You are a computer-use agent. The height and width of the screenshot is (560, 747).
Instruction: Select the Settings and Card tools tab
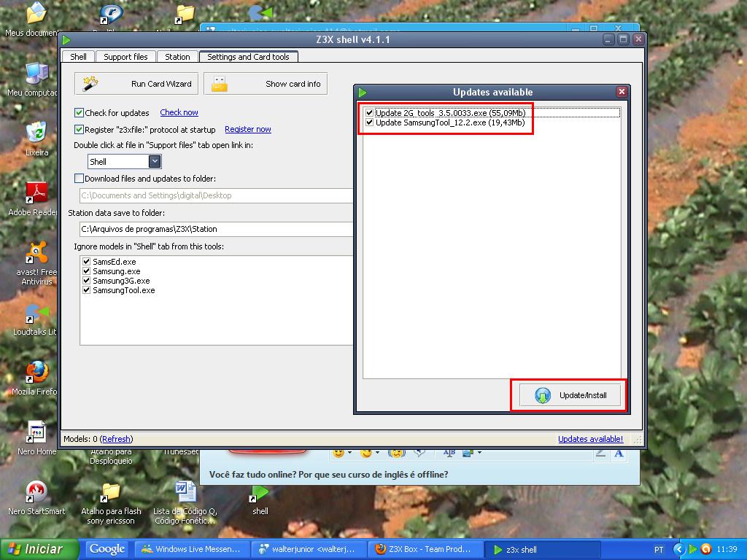point(248,57)
